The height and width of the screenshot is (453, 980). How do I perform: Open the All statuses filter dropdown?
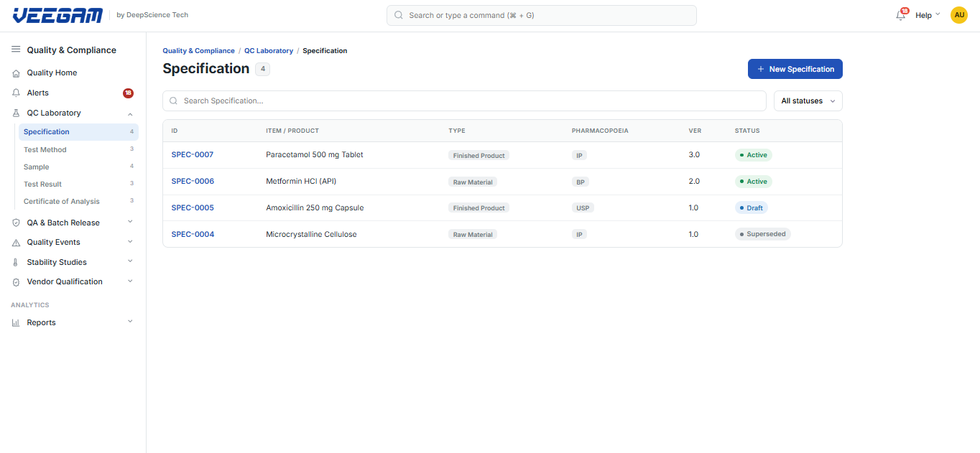click(808, 101)
